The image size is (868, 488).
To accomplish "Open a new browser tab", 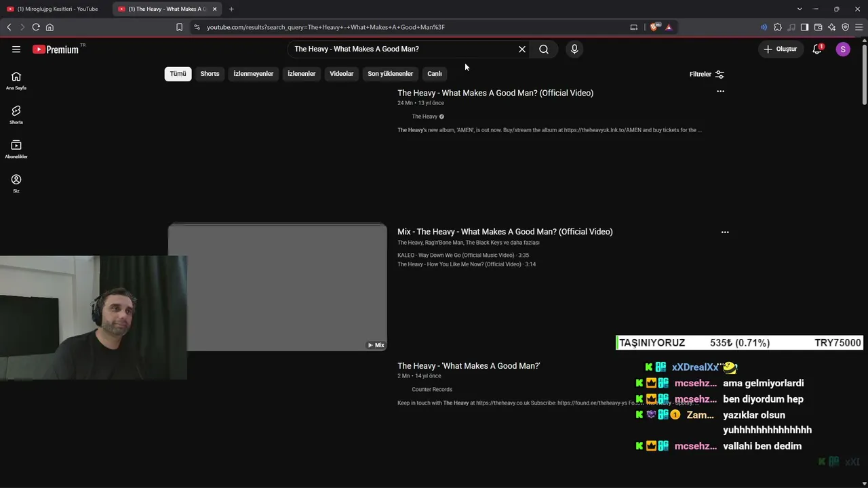I will (x=231, y=9).
